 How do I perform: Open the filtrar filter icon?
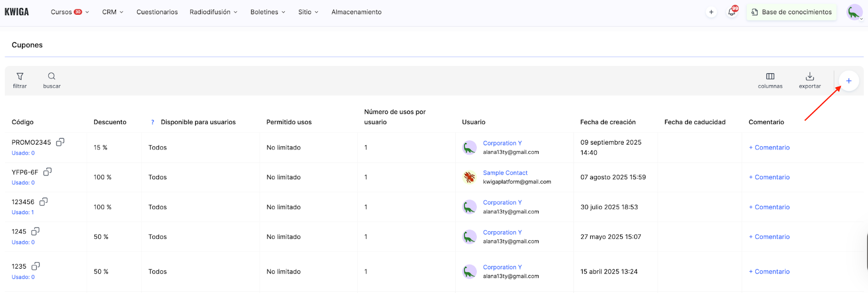(x=20, y=77)
